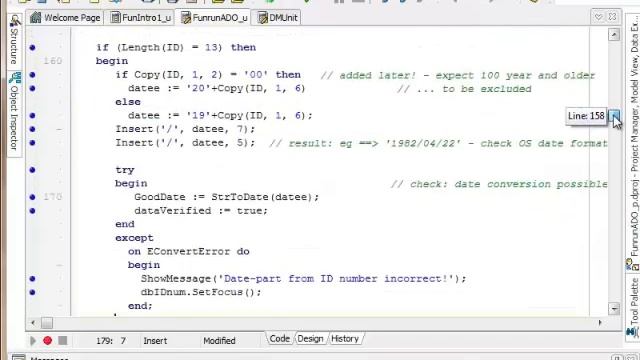The height and width of the screenshot is (360, 640).
Task: Toggle breakpoint on the Length(ID) = 13 line
Action: click(x=33, y=48)
